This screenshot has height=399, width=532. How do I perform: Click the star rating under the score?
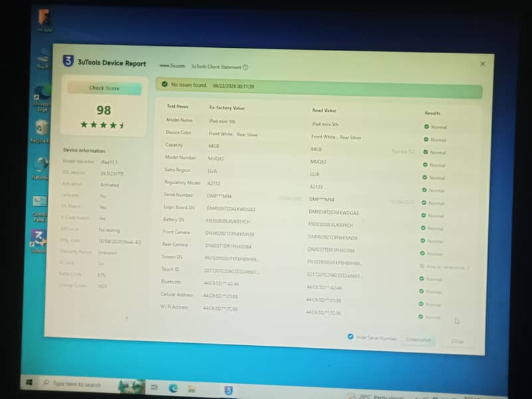coord(103,125)
